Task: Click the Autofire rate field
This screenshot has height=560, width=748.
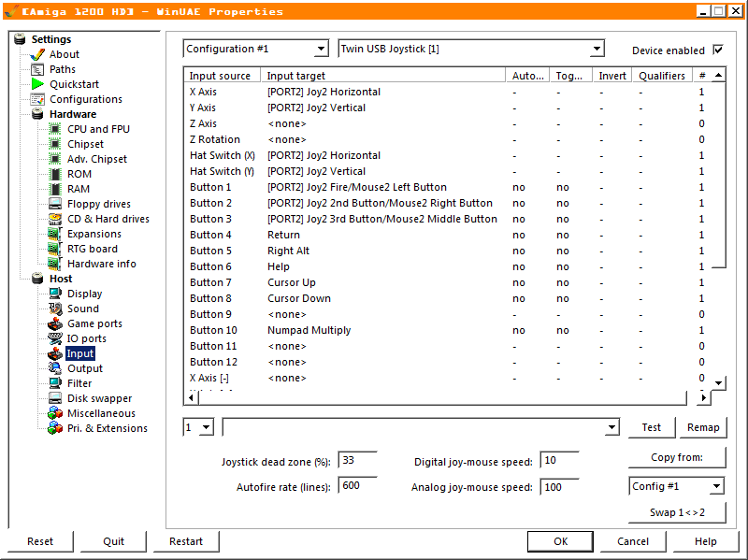Action: tap(357, 485)
